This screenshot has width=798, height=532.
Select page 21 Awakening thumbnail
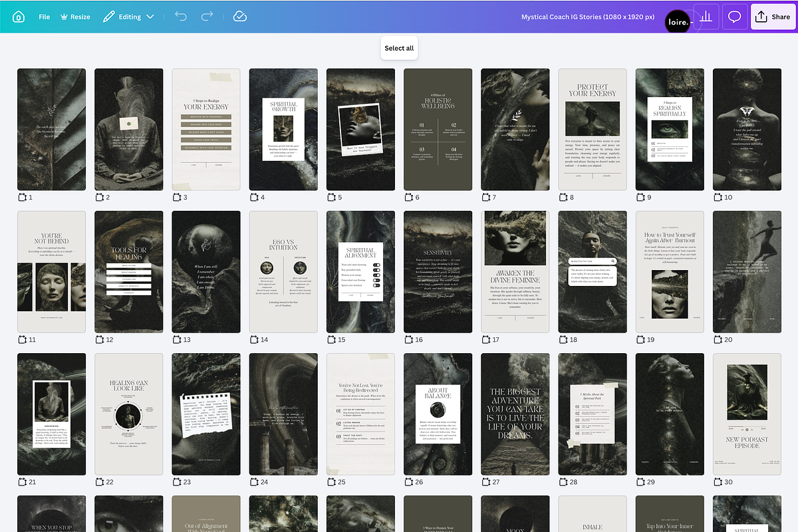(x=51, y=414)
